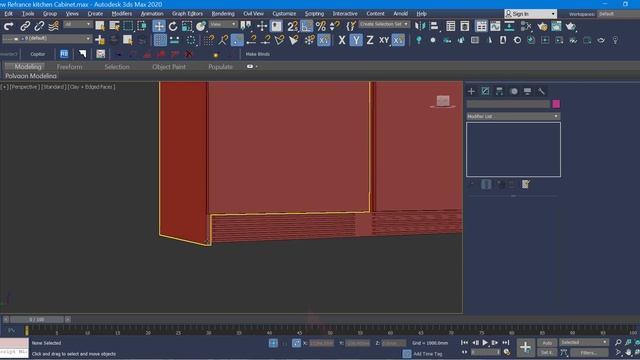640x360 pixels.
Task: Click the Select by Name icon
Action: click(x=114, y=27)
